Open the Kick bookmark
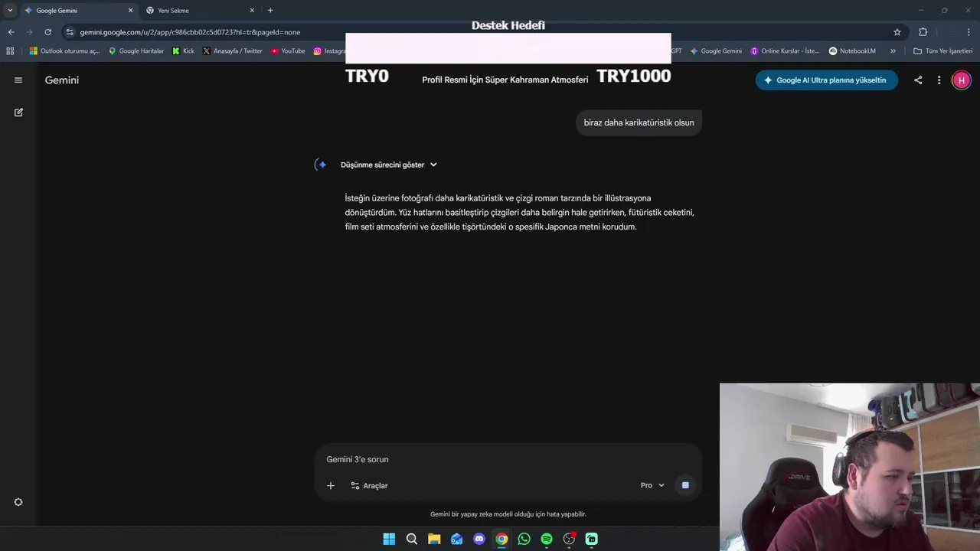 [x=184, y=51]
